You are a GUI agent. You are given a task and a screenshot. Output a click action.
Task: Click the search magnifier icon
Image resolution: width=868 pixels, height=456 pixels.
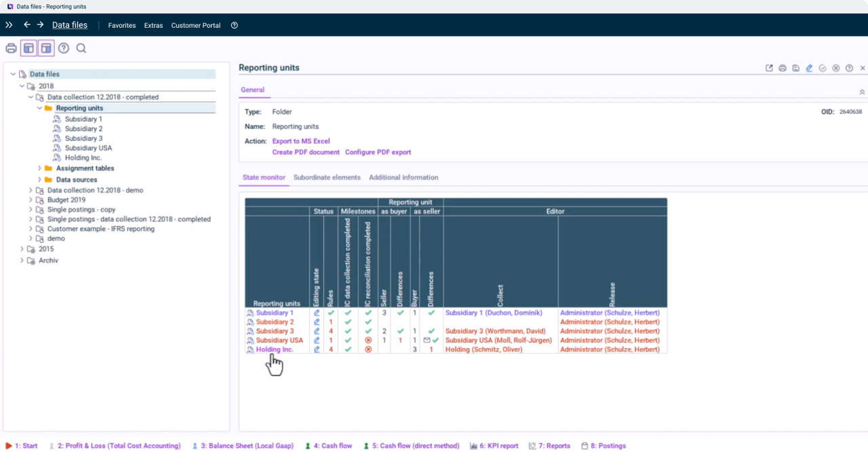click(81, 48)
